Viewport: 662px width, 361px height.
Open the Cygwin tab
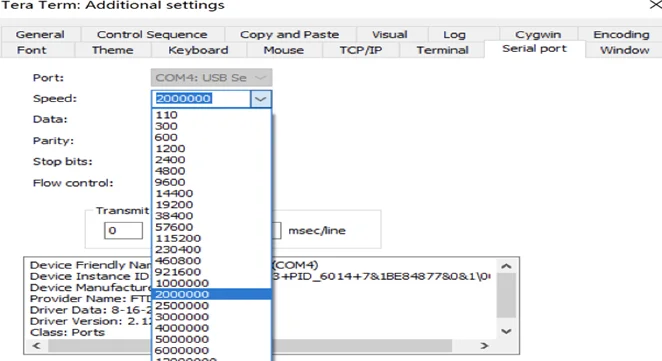pos(538,34)
